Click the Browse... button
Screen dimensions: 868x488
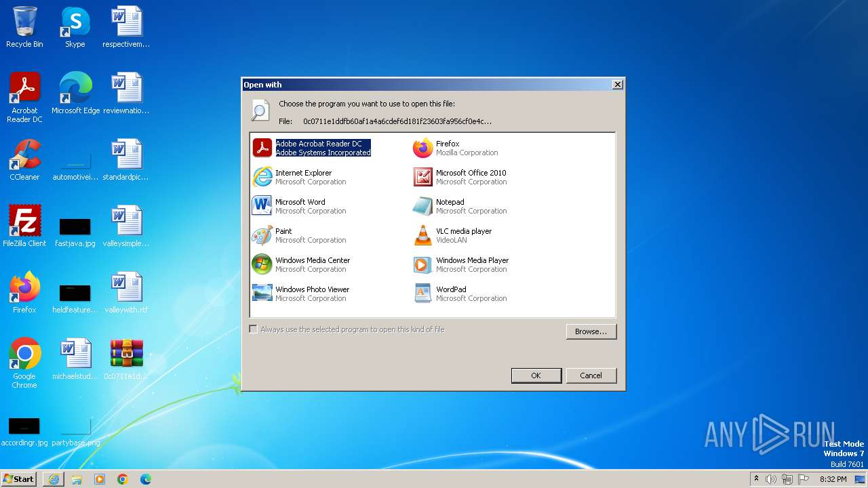(591, 331)
